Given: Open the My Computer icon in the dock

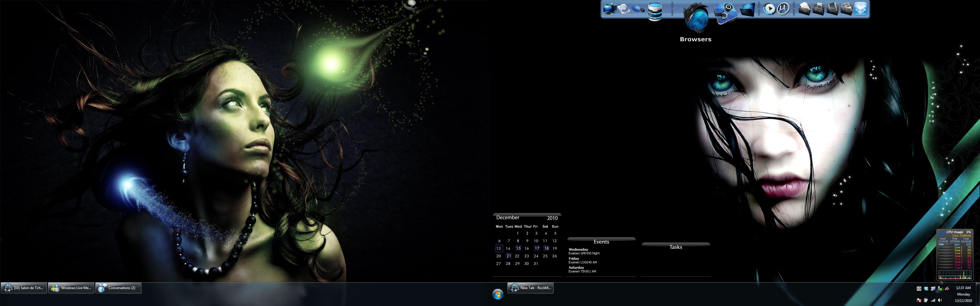Looking at the screenshot, I should (x=610, y=8).
